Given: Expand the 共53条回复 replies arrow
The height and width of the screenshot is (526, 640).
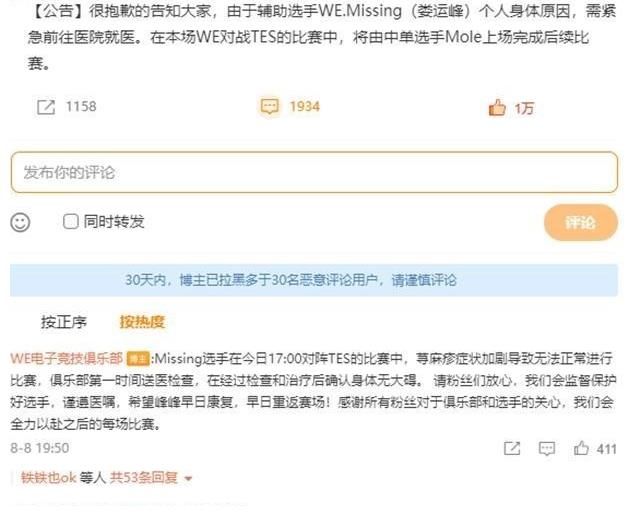Looking at the screenshot, I should [188, 478].
